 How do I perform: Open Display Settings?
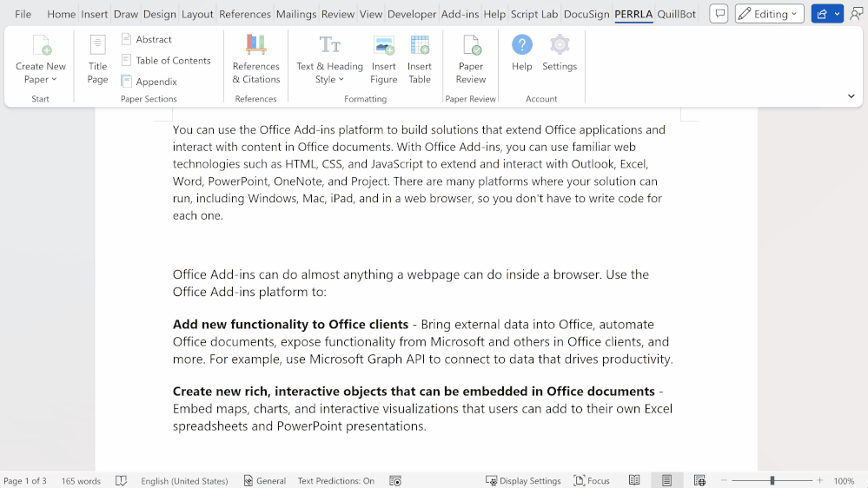pos(523,481)
